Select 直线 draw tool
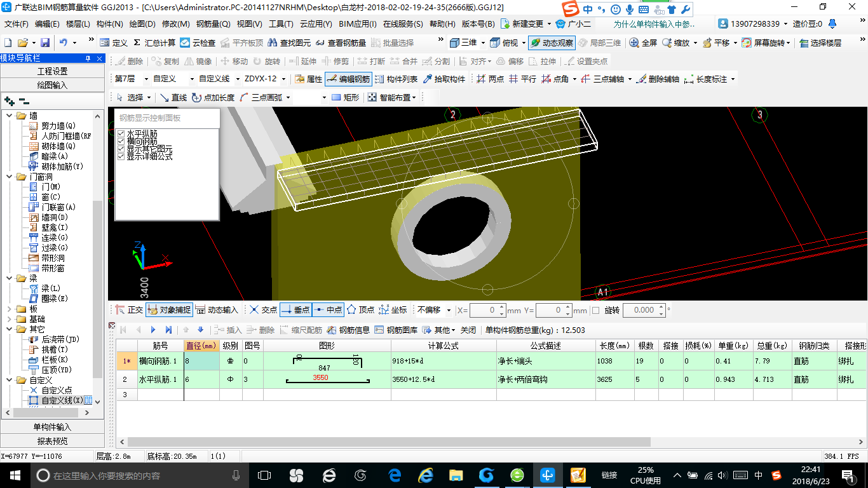The width and height of the screenshot is (868, 488). 173,97
